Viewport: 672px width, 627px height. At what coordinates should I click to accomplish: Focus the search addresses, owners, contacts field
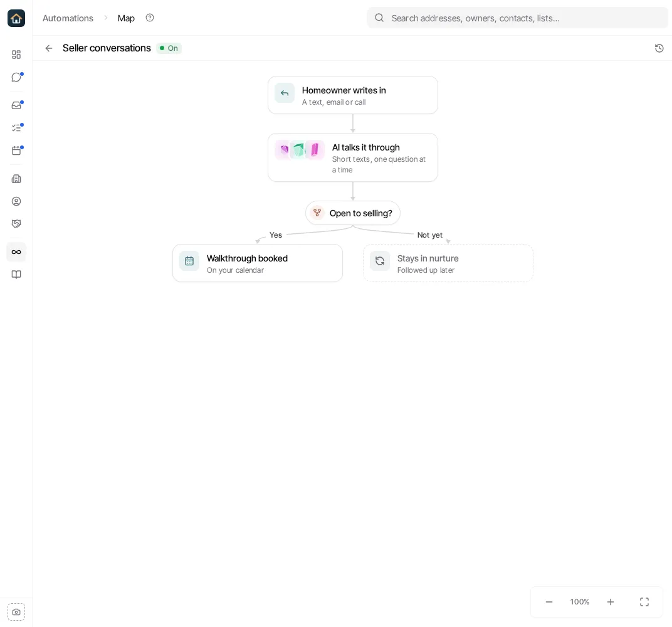[517, 18]
